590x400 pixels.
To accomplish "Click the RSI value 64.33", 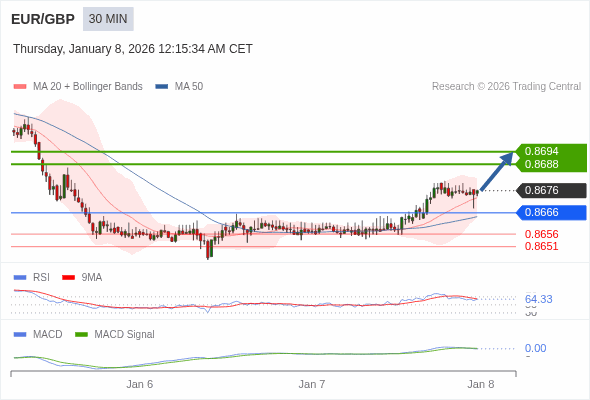I will click(x=538, y=300).
